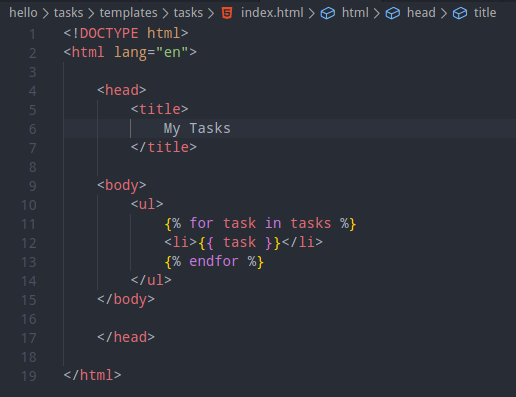Click the "for" keyword on line 11
The width and height of the screenshot is (516, 397).
tap(201, 223)
